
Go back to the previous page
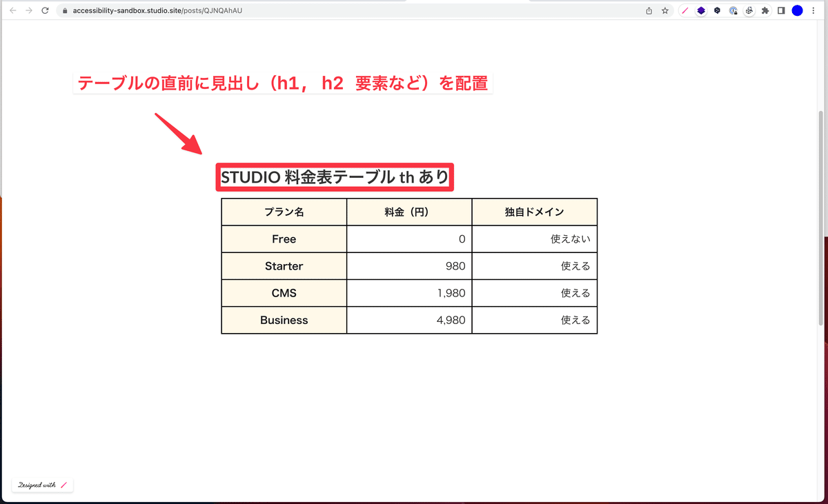point(12,10)
